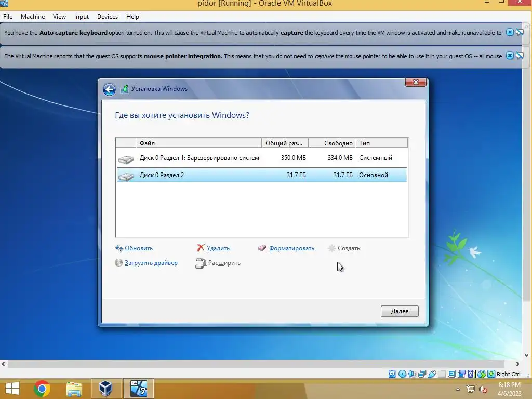Click the Удалить partition link
Screen dimensions: 532x399
tap(218, 248)
